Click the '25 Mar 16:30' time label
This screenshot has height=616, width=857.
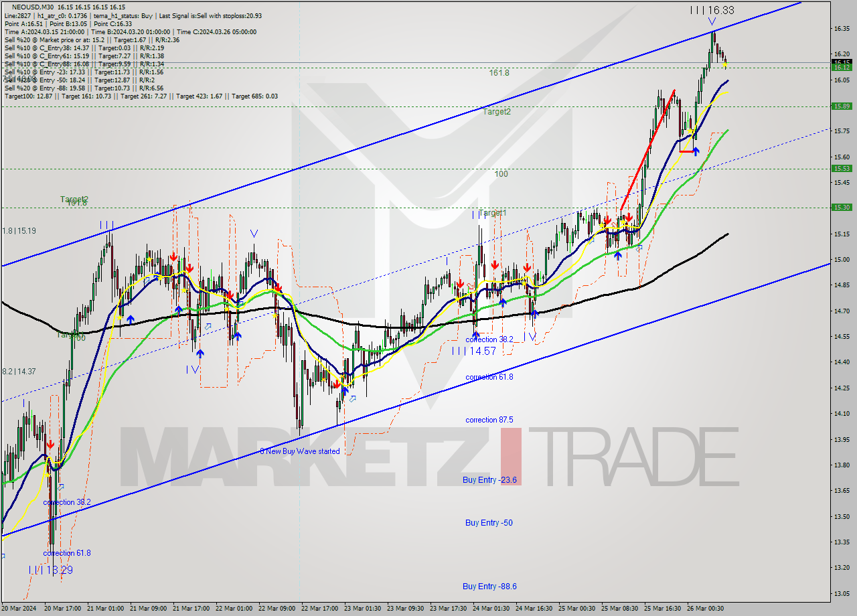pos(663,609)
